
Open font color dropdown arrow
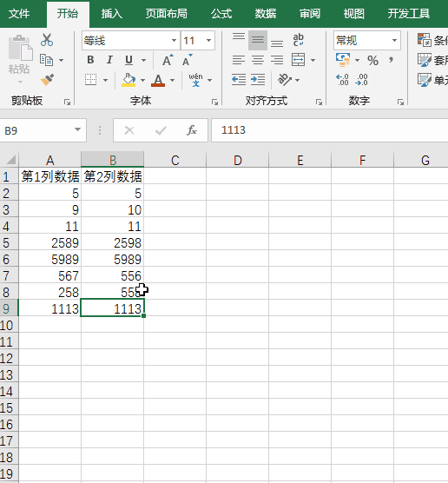tap(172, 80)
